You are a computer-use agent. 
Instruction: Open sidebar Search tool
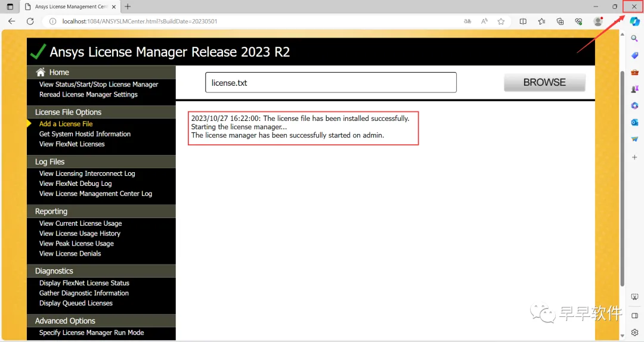(x=634, y=38)
